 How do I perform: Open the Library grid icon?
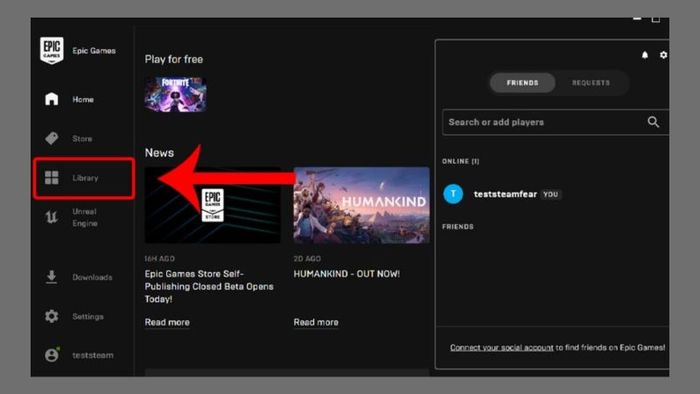[x=52, y=178]
